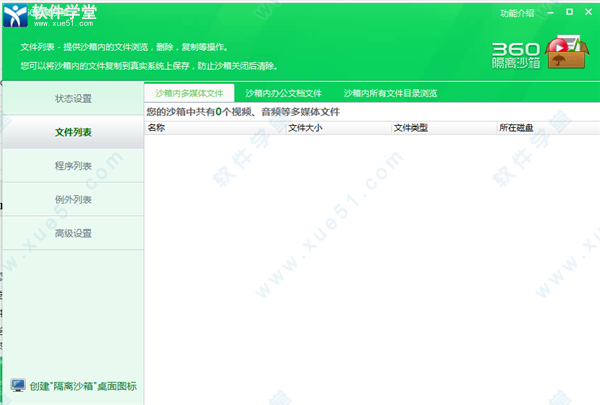
Task: Go to 例外列表 in the sidebar
Action: tap(73, 199)
